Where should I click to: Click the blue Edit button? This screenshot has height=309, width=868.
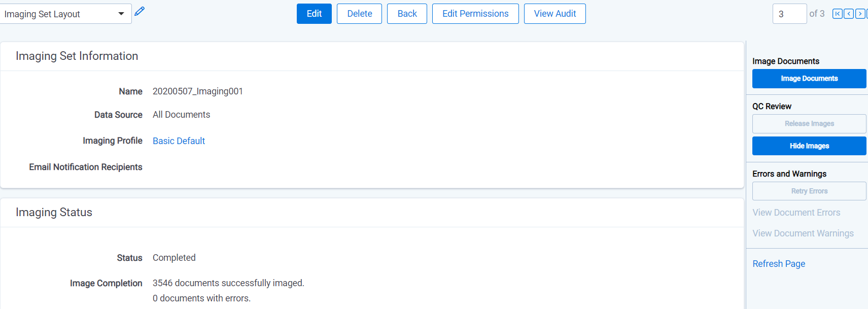[314, 14]
